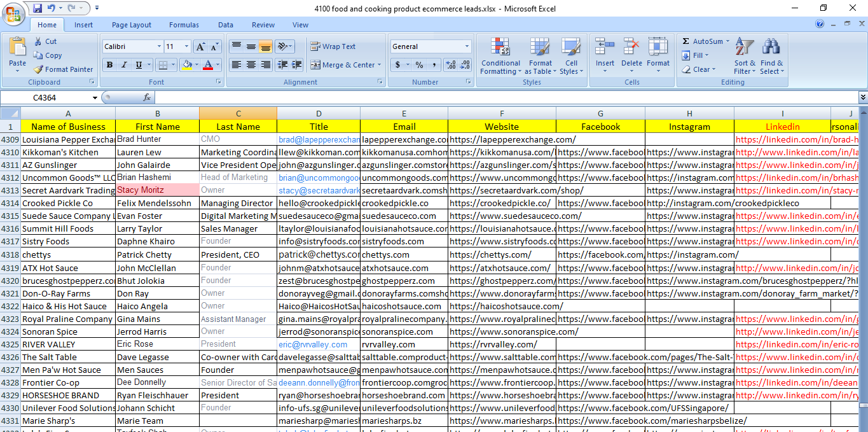The height and width of the screenshot is (432, 868).
Task: Delete cells using the Delete button
Action: tap(631, 55)
